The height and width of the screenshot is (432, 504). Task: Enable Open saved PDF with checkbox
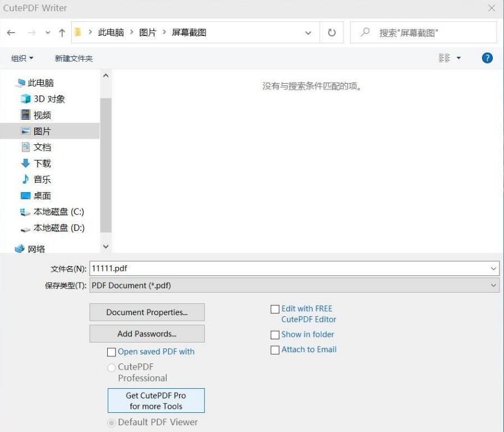111,352
